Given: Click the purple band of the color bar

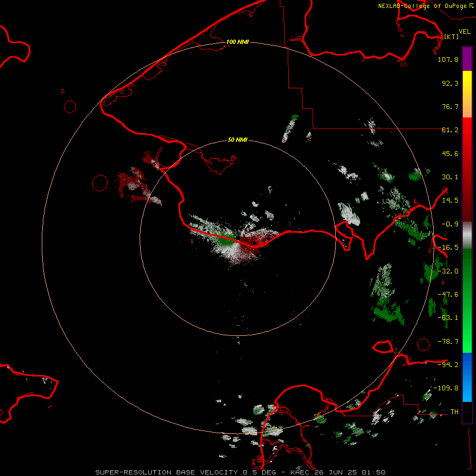Looking at the screenshot, I should click(467, 59).
